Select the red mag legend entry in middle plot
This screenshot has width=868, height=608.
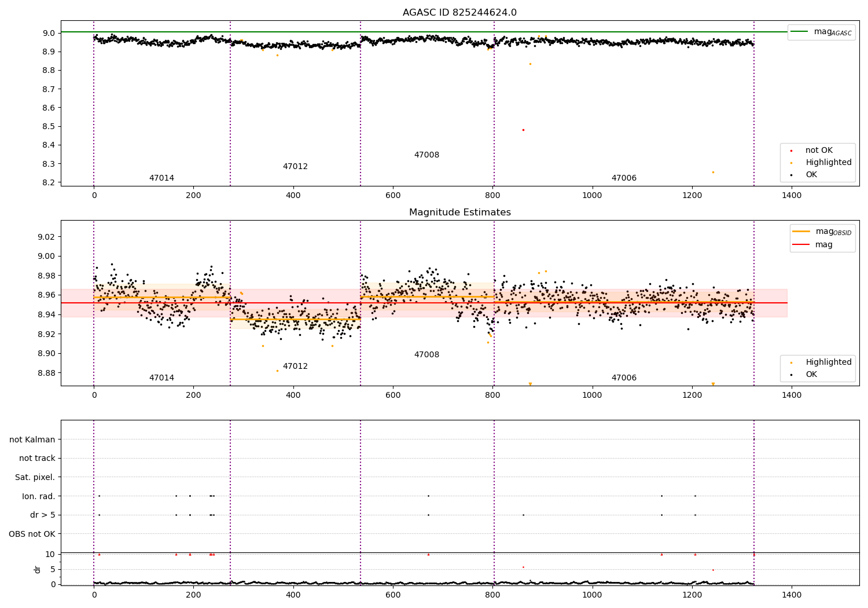[x=813, y=244]
